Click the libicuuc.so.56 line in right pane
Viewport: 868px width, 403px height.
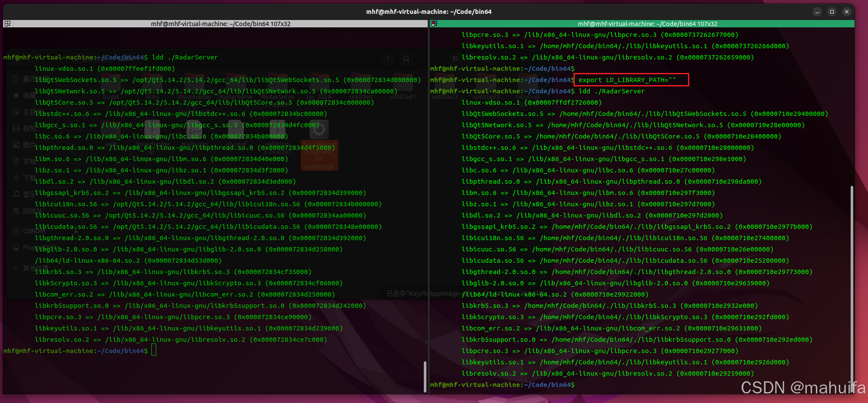[x=618, y=249]
